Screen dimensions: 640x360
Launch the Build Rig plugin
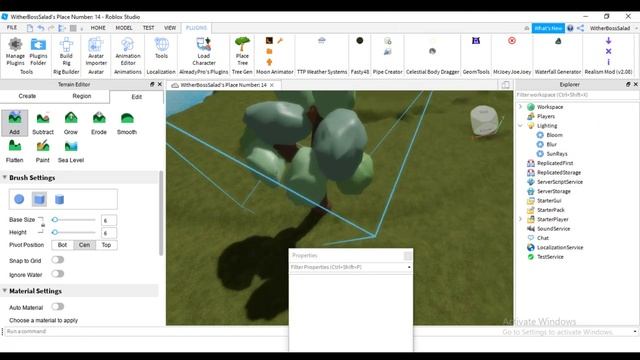(66, 51)
